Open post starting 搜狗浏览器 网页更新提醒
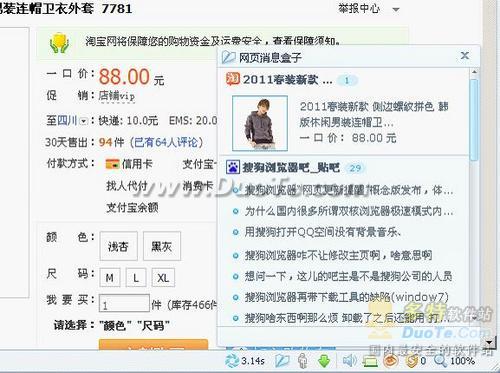The width and height of the screenshot is (500, 373). coord(349,190)
